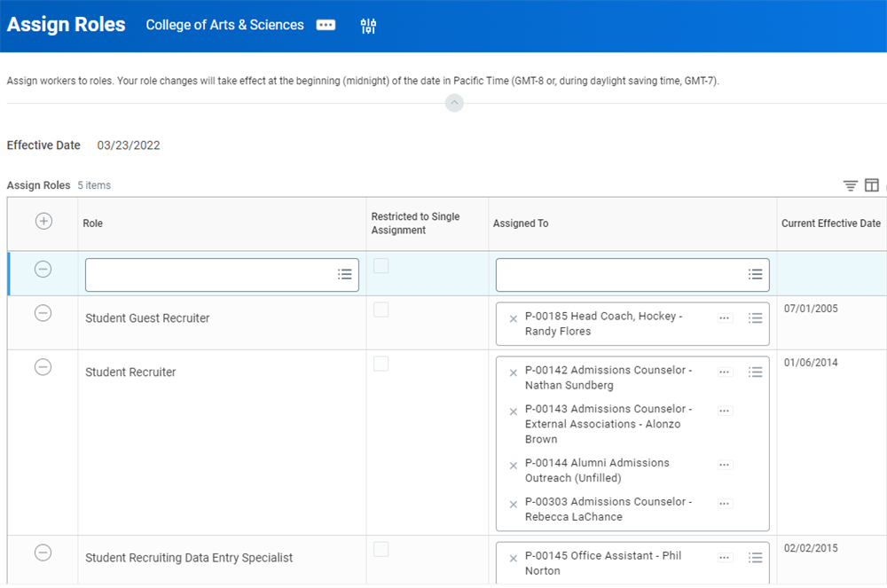Remove Randy Flores assignment with X
The image size is (887, 588).
click(x=513, y=319)
